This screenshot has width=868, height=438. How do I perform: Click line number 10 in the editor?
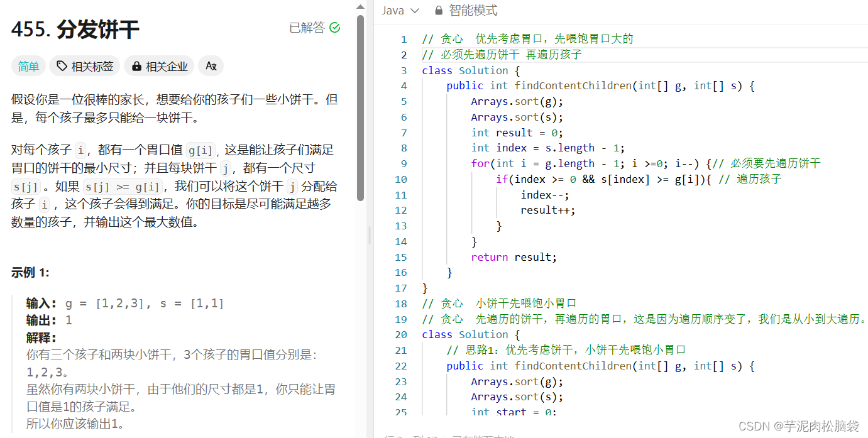pyautogui.click(x=401, y=179)
